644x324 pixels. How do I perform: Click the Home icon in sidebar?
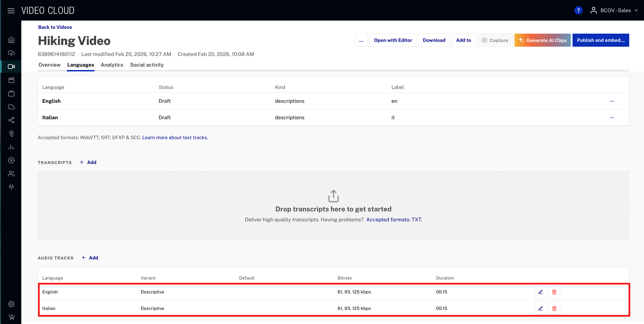[11, 40]
